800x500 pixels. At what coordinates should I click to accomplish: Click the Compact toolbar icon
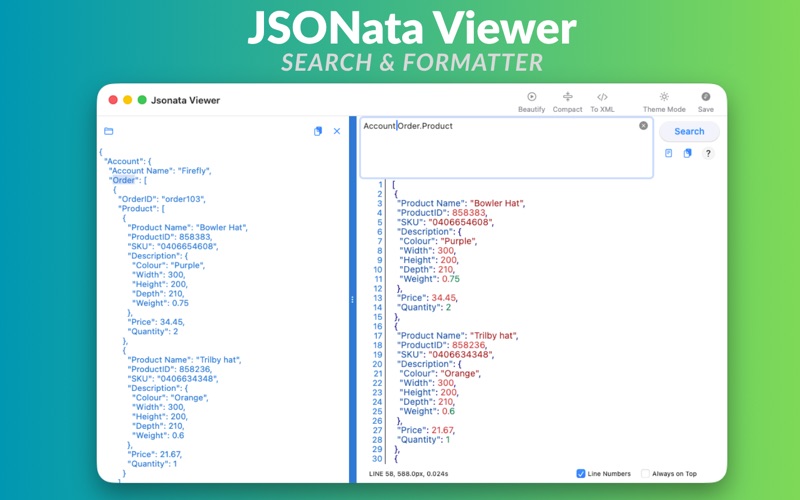click(x=567, y=96)
